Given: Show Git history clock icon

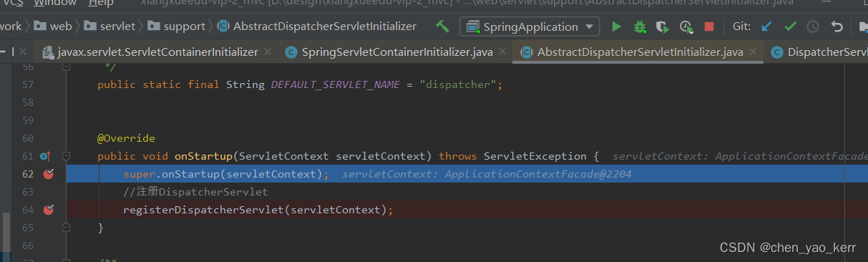Looking at the screenshot, I should coord(813,26).
